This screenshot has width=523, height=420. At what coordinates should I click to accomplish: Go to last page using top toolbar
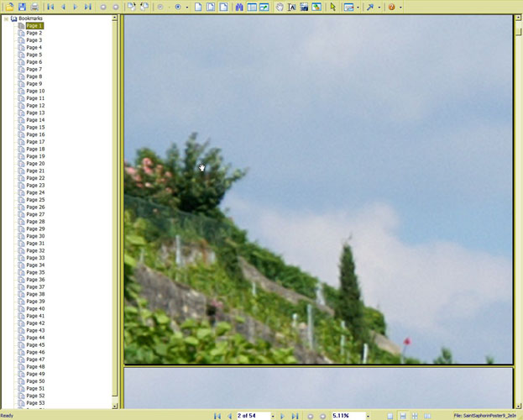click(x=87, y=7)
